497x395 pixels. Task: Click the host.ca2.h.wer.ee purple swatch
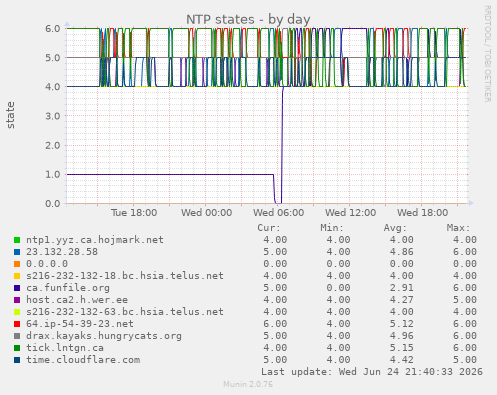pos(17,300)
